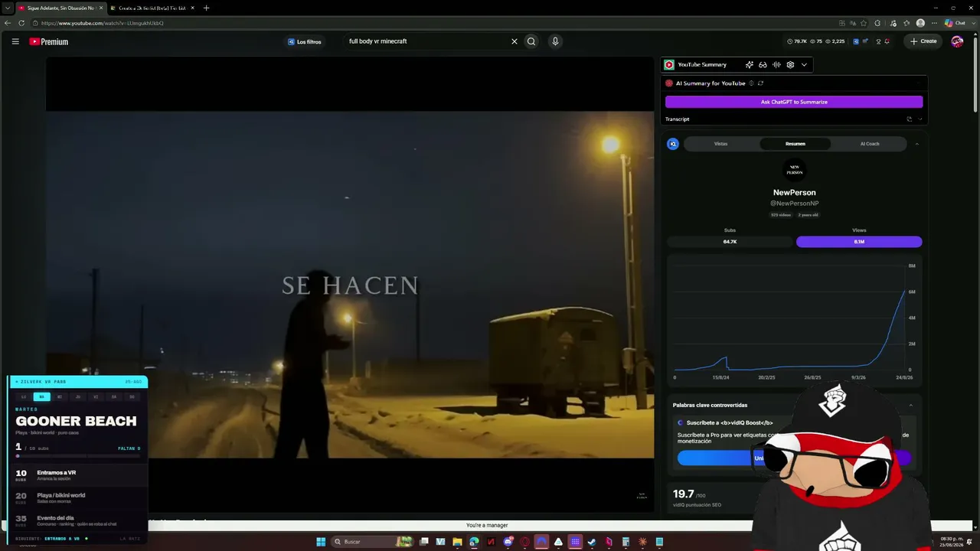Open File Explorer from the taskbar
This screenshot has height=551, width=980.
click(x=457, y=542)
